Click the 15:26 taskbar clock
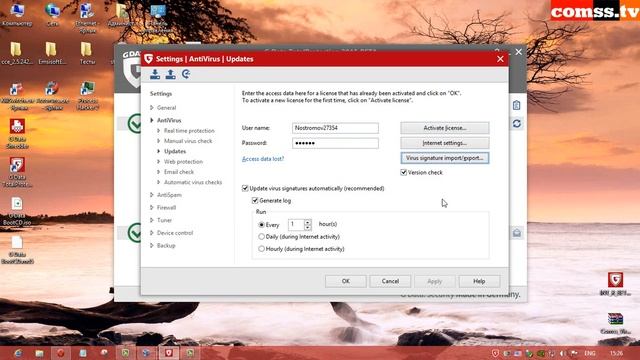This screenshot has height=360, width=640. point(616,353)
